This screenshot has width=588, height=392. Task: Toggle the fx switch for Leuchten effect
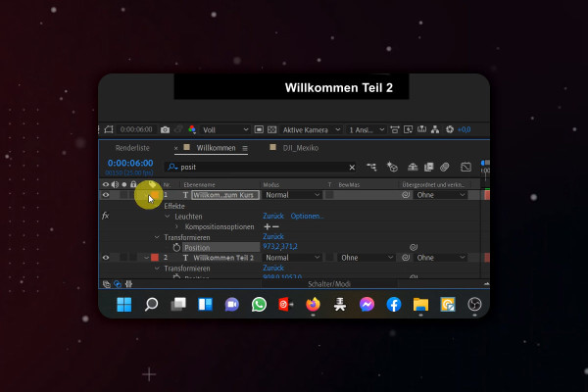point(106,216)
